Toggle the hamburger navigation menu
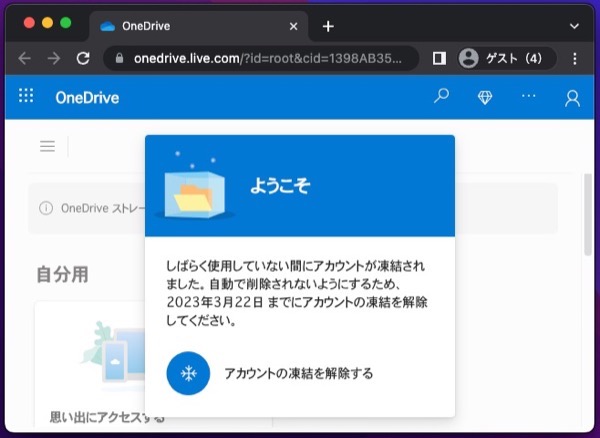 pyautogui.click(x=47, y=146)
